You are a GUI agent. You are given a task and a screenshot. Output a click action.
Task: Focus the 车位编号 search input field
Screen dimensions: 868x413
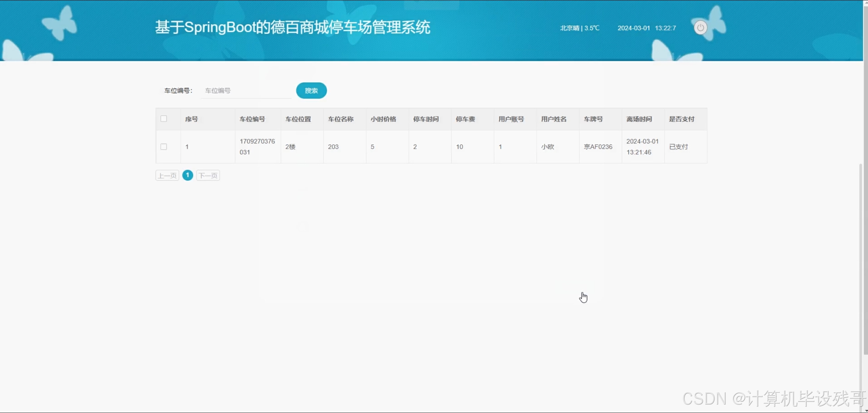(x=246, y=90)
